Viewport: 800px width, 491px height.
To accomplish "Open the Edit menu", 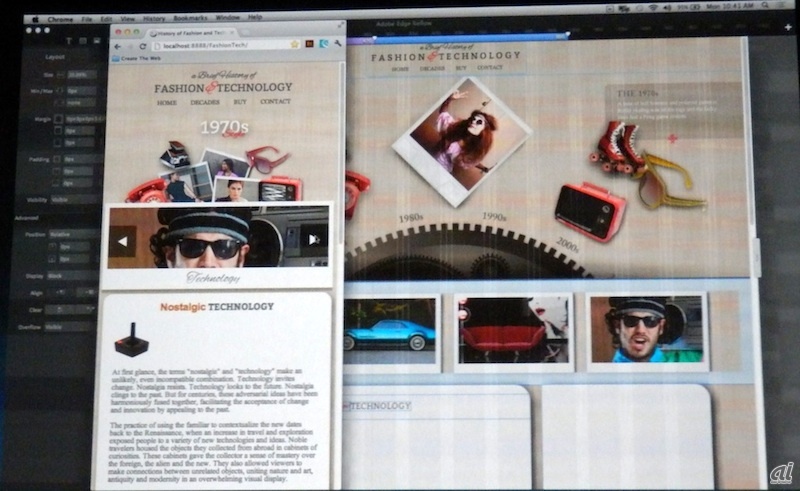I will [x=106, y=19].
